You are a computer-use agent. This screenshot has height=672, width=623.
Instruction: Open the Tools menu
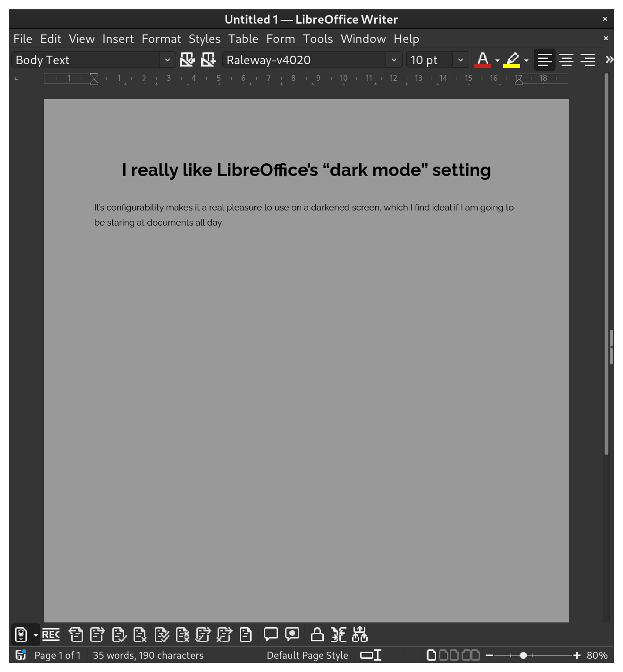coord(318,39)
